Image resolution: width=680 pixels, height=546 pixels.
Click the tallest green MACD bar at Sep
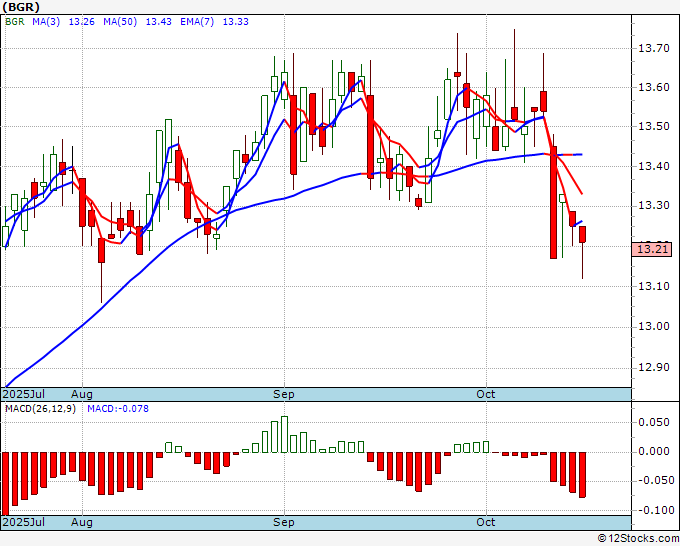(284, 434)
